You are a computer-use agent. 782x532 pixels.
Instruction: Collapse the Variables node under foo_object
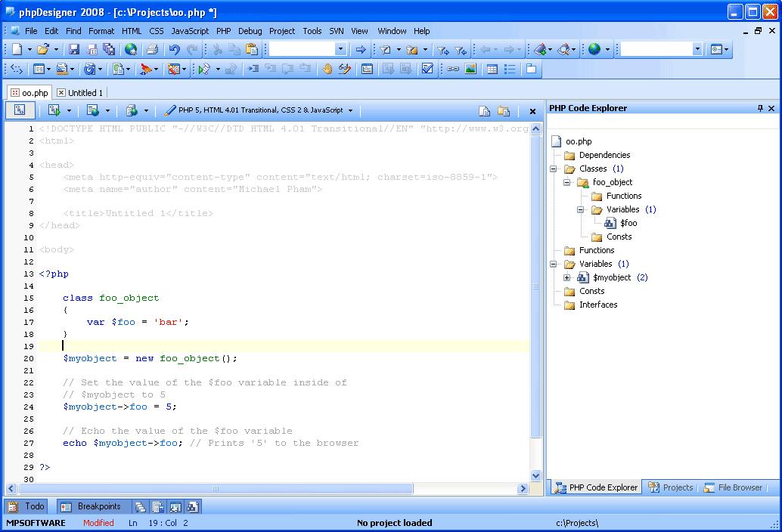coord(580,210)
